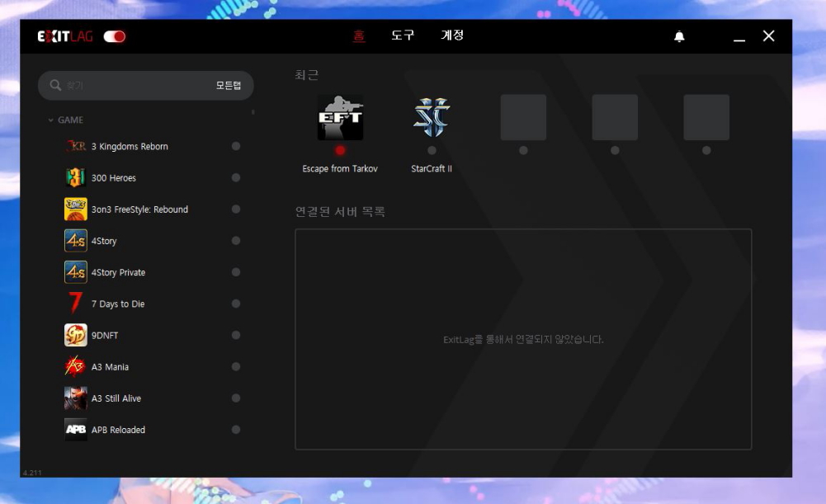Click the gray dot under StarCraft II
Screen dimensions: 826x504
(x=432, y=151)
